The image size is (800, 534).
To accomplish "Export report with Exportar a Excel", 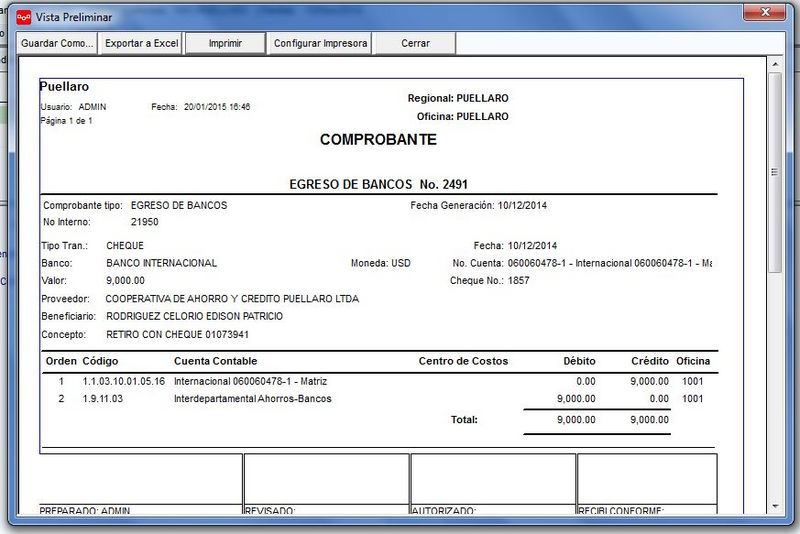I will (x=141, y=43).
